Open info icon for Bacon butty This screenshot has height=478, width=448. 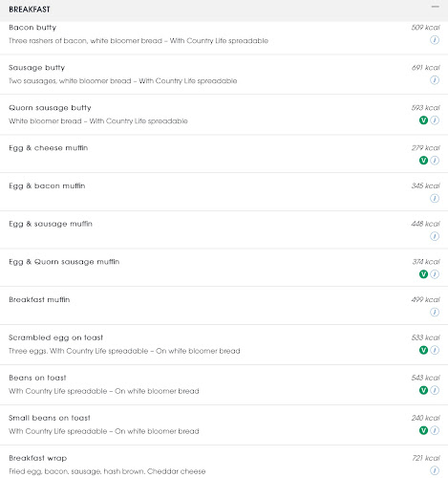435,40
